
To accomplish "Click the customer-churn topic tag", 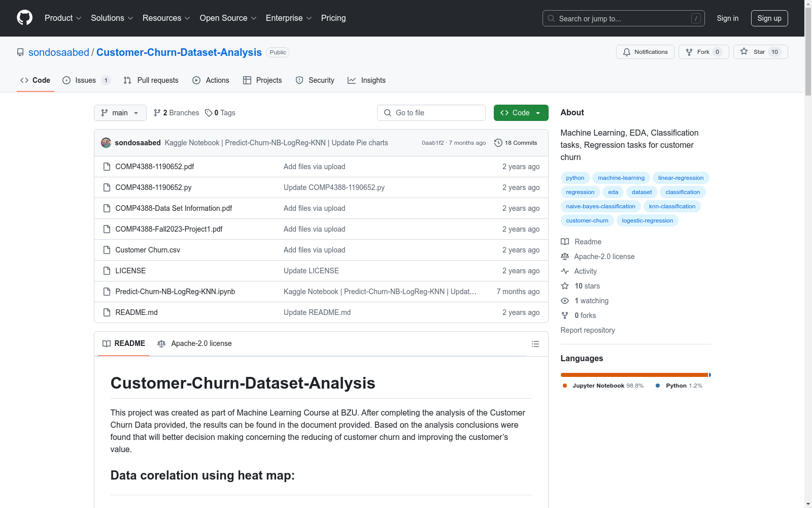I will click(587, 220).
